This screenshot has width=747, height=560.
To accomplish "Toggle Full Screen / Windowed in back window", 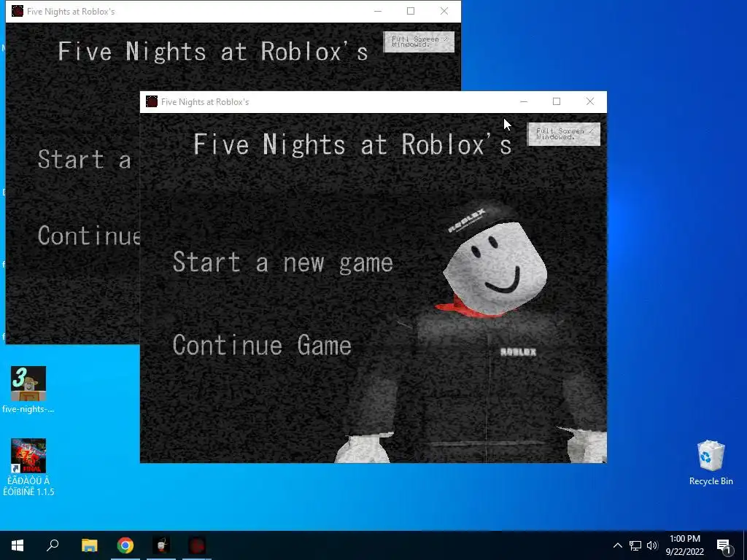I will (x=419, y=42).
